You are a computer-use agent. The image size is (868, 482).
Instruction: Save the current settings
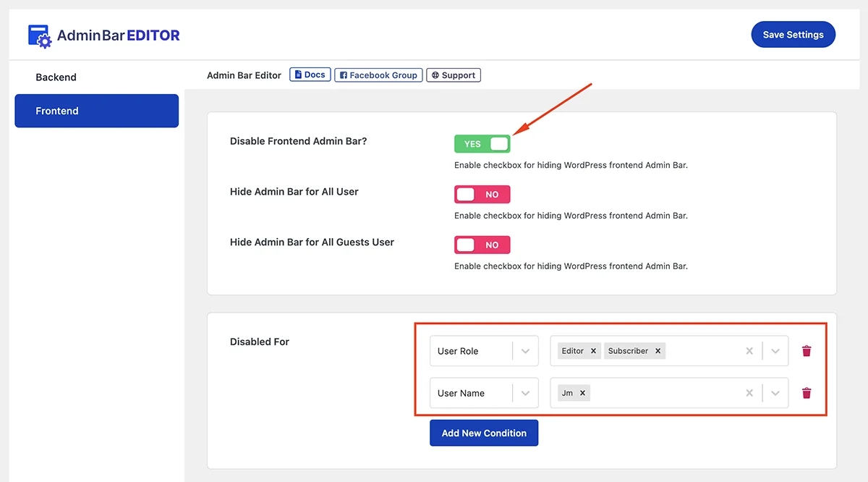(793, 34)
